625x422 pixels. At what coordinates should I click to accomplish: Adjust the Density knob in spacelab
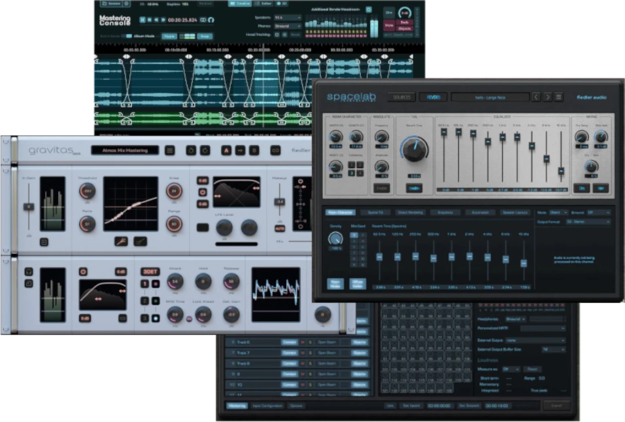335,238
